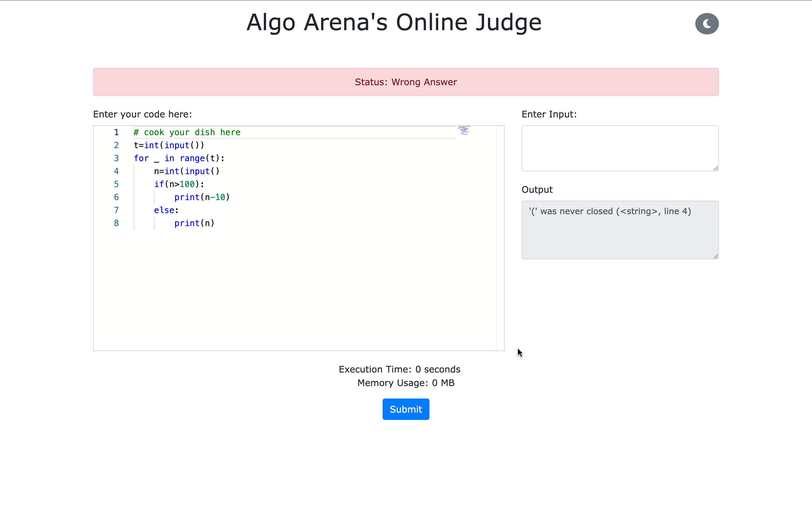Screen dimensions: 812x508
Task: Click the 'print(n-10)' code line
Action: click(x=202, y=197)
